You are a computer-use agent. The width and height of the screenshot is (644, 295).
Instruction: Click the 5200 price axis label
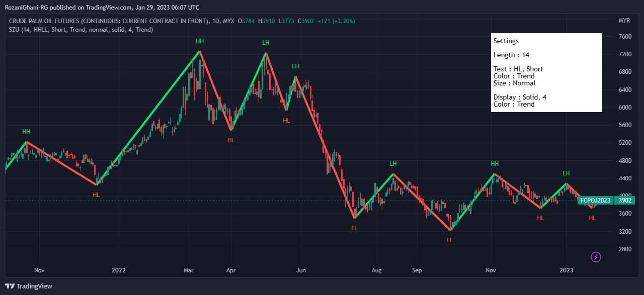(625, 143)
